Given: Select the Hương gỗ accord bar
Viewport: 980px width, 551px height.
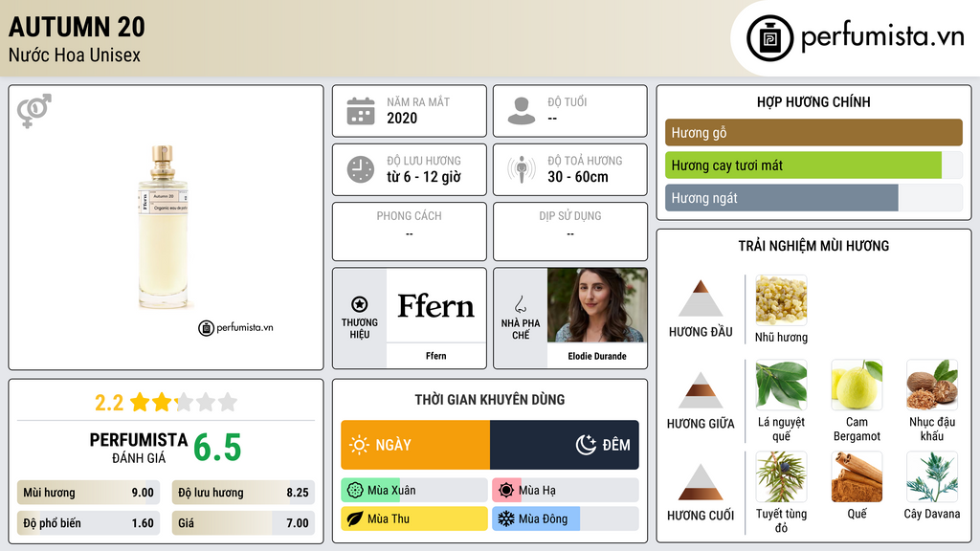Looking at the screenshot, I should coord(813,132).
